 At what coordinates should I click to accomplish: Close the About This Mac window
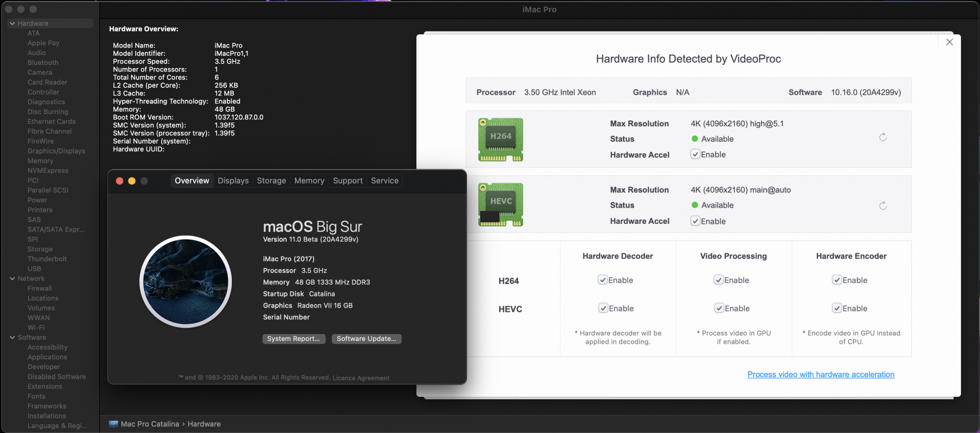pyautogui.click(x=119, y=181)
